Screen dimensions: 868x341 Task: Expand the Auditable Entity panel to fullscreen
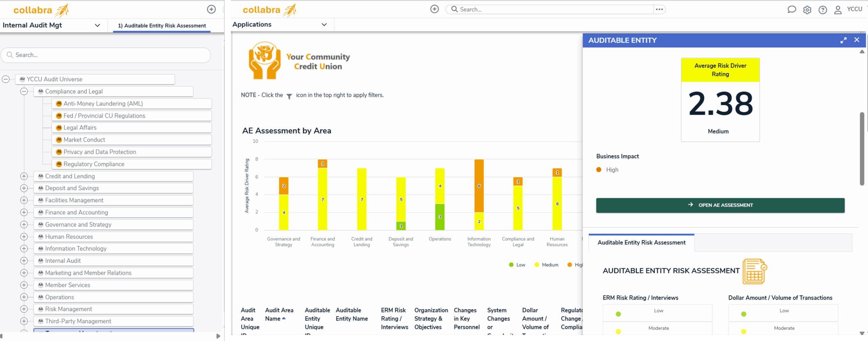pos(843,40)
